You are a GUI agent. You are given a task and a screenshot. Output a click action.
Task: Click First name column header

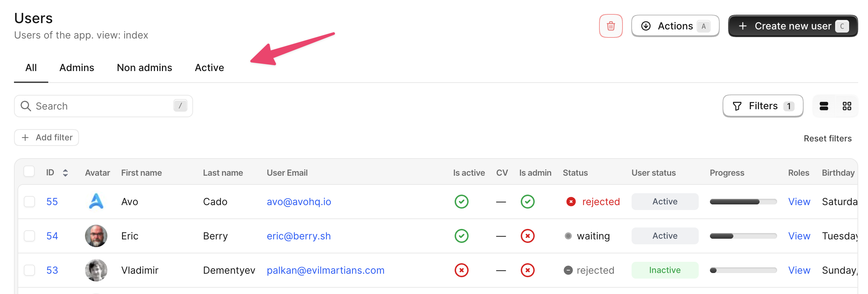coord(141,173)
